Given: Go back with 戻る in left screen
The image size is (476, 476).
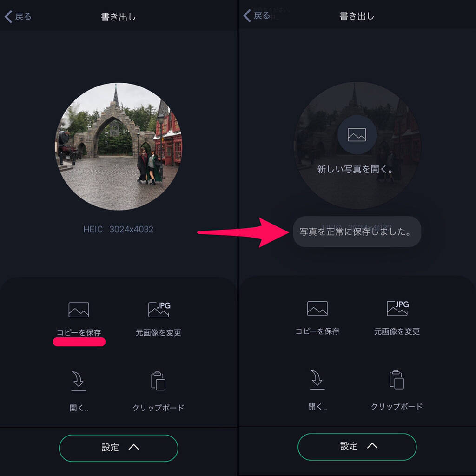Looking at the screenshot, I should [x=18, y=16].
